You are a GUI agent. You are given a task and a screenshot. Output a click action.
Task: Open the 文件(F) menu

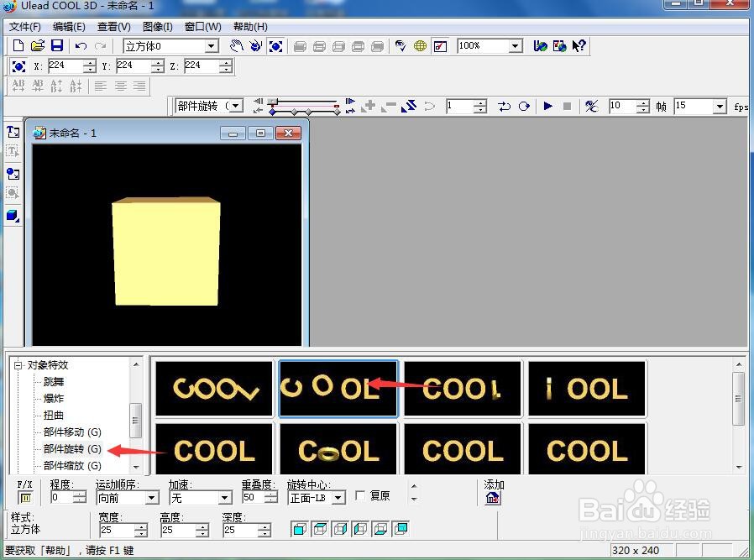point(25,27)
